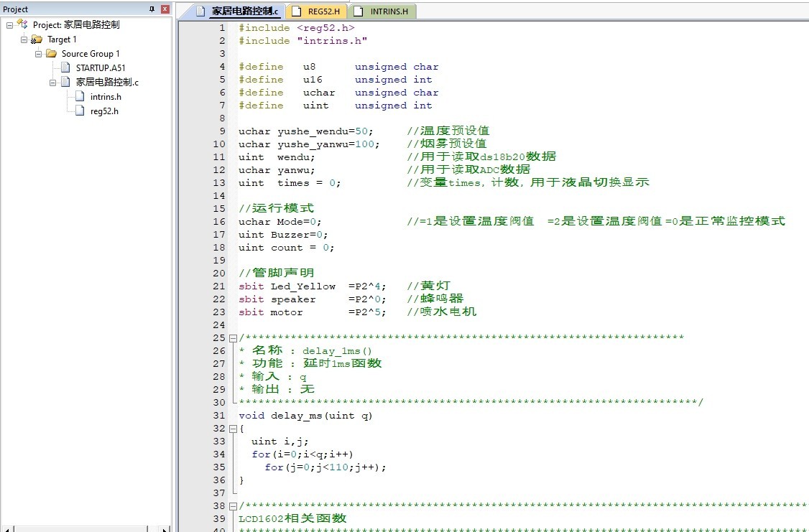Click the '//喷水电机' comment on line 23

point(442,312)
